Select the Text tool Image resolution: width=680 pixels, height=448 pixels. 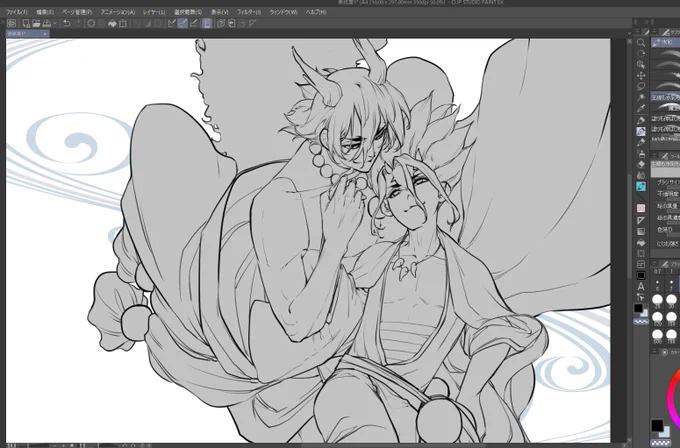coord(641,286)
